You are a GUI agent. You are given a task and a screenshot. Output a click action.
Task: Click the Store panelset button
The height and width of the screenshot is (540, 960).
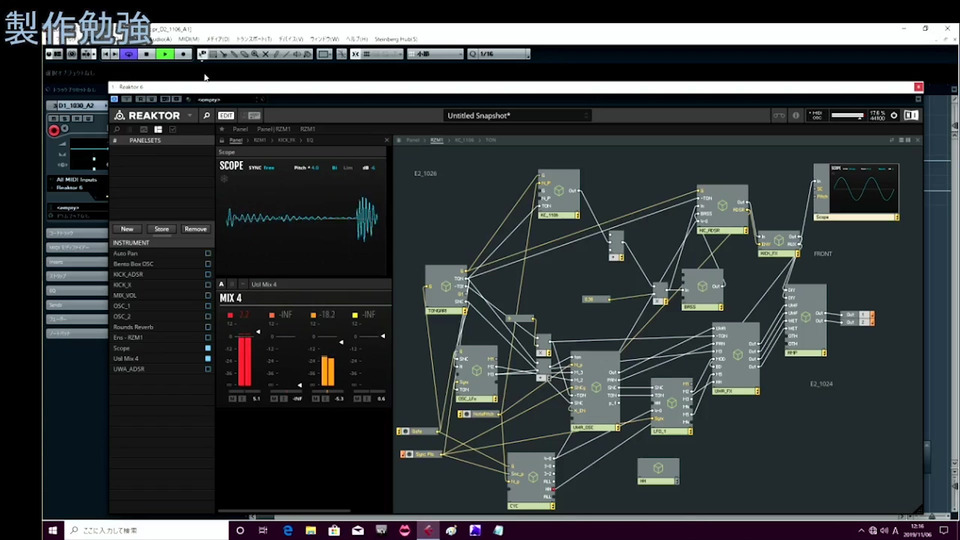coord(162,229)
